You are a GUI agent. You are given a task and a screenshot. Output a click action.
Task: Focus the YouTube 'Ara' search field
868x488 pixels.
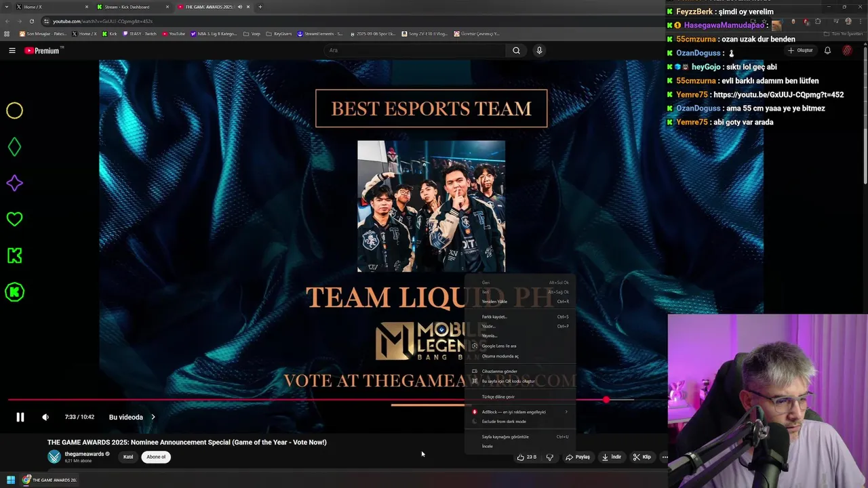tap(414, 50)
